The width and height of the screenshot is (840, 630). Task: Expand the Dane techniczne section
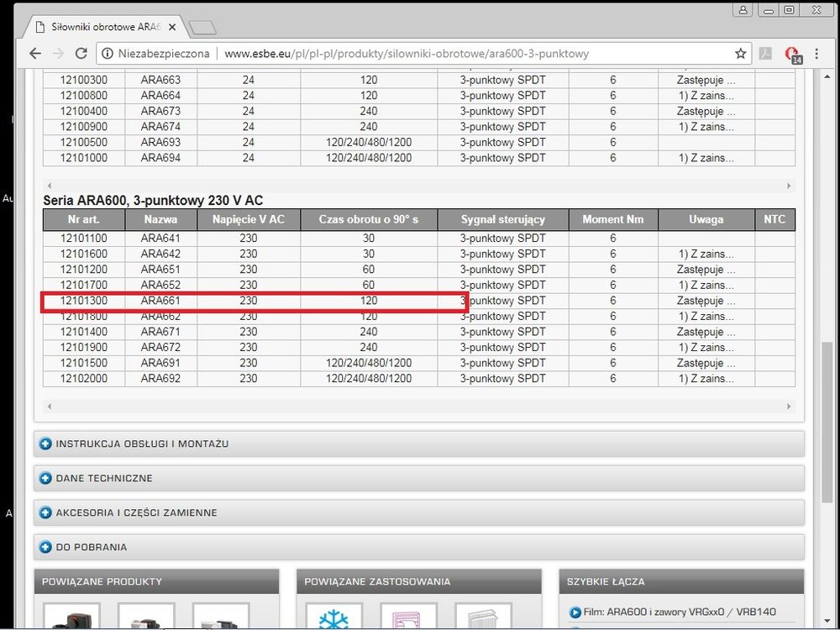[104, 478]
